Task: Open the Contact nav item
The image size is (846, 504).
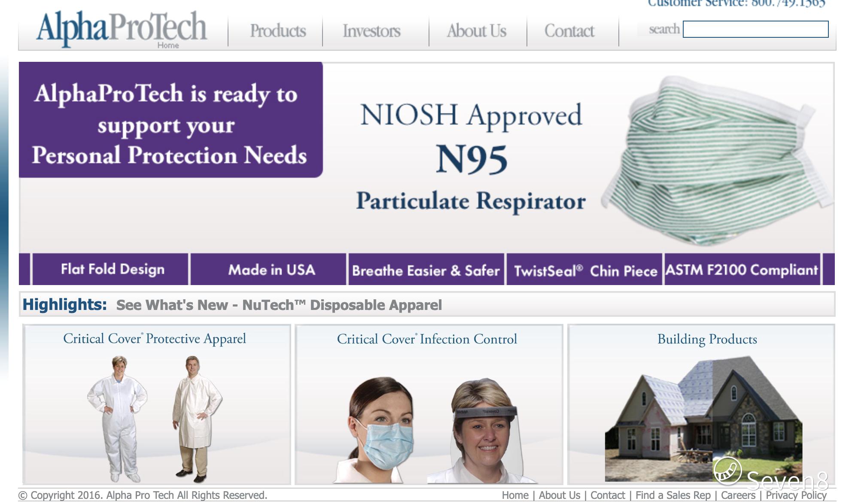Action: click(569, 31)
